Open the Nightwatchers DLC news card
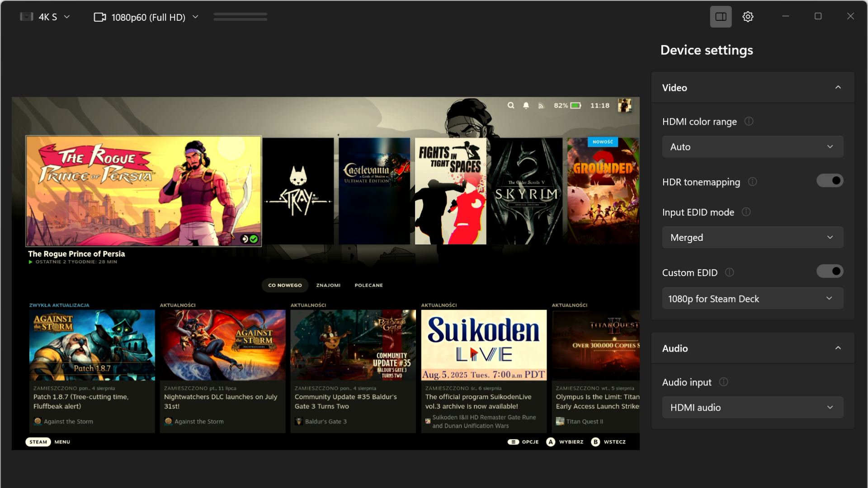The height and width of the screenshot is (488, 868). pos(222,371)
